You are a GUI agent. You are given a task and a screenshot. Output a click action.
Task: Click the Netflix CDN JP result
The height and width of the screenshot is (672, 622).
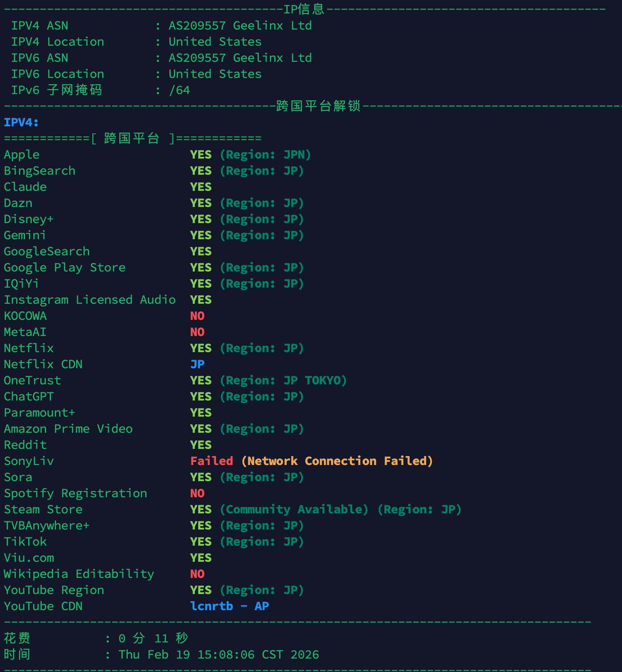[x=197, y=364]
